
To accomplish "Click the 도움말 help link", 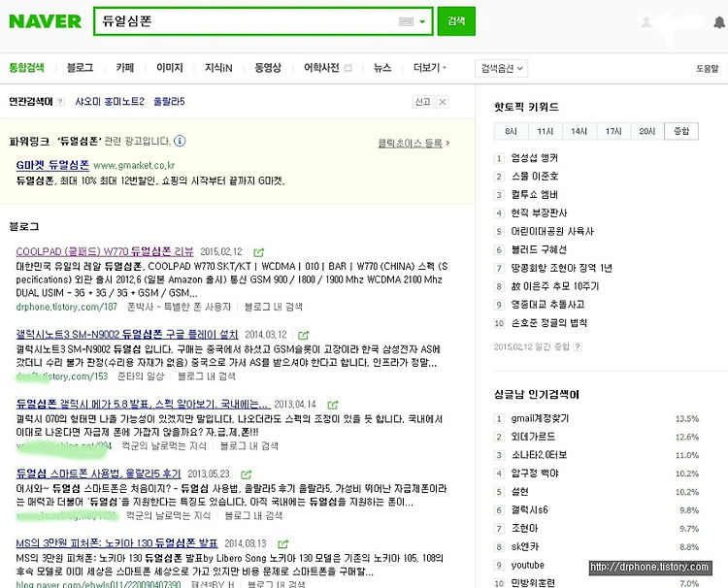I will tap(707, 69).
